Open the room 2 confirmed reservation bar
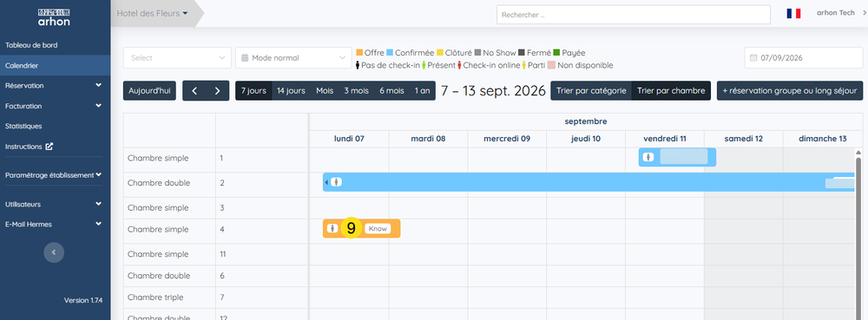This screenshot has width=868, height=320. (x=589, y=182)
